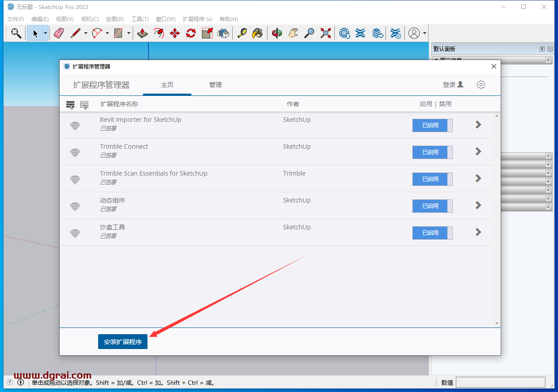Pin the 默认面板 tray

pos(542,49)
